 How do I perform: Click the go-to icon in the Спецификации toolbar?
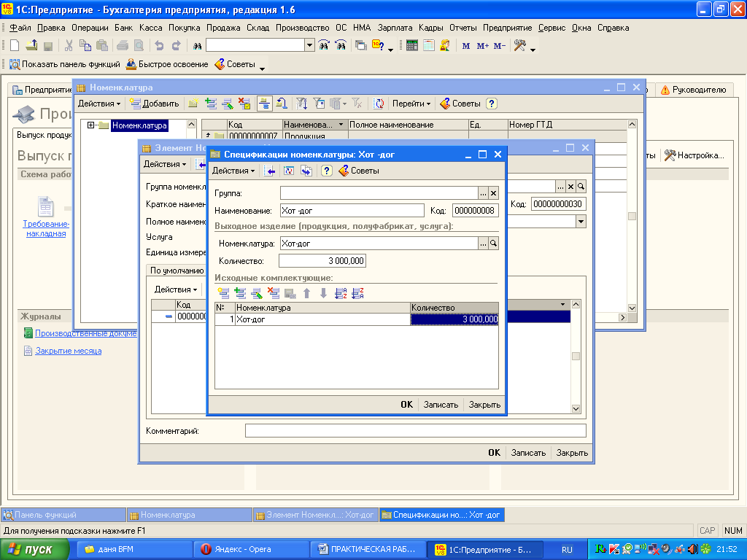(306, 171)
